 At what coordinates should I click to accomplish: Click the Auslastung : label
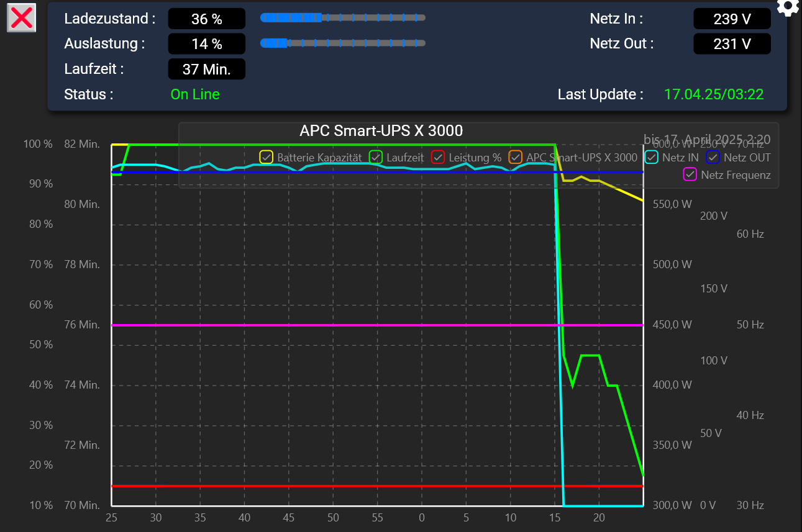click(x=104, y=43)
